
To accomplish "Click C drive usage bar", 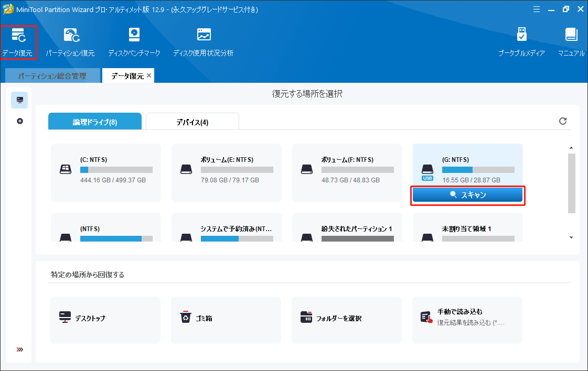I will [116, 170].
